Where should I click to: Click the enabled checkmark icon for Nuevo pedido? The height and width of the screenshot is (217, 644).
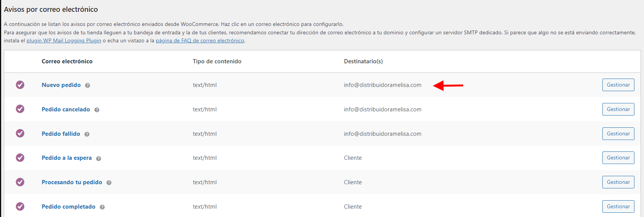pos(20,85)
